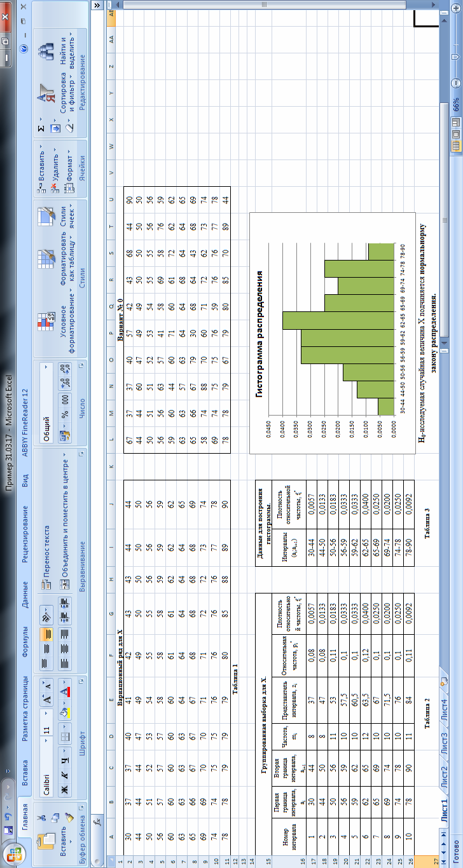Toggle Italic with the К button
Viewport: 463px width, 868px height.
pyautogui.click(x=65, y=775)
